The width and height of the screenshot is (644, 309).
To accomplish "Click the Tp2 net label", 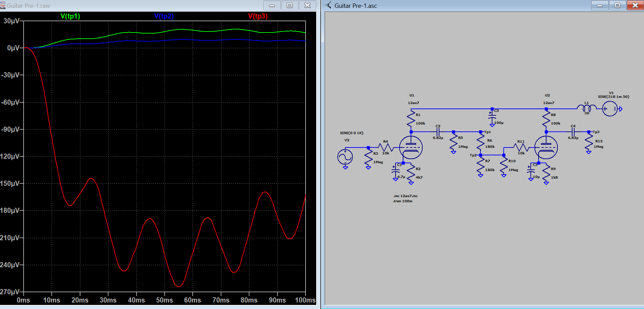I will click(x=473, y=155).
